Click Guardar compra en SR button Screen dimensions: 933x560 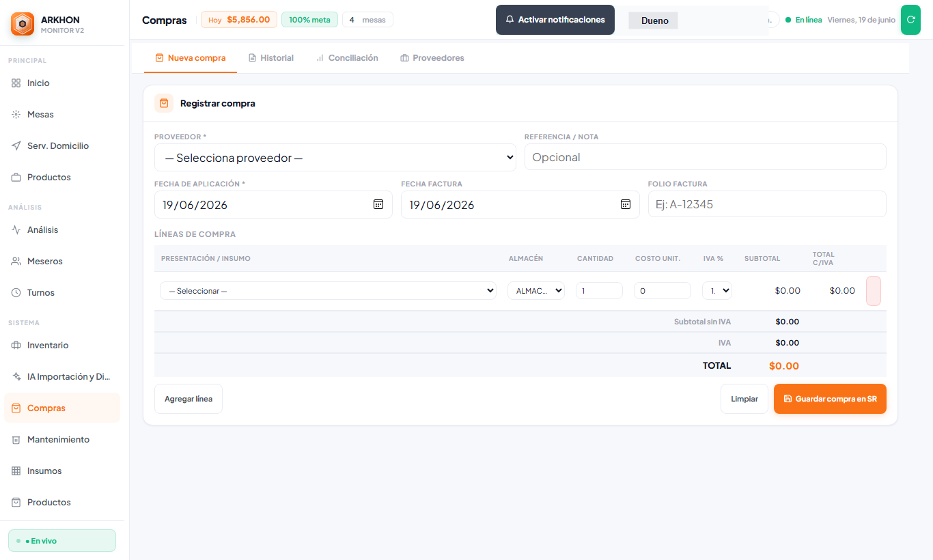830,399
